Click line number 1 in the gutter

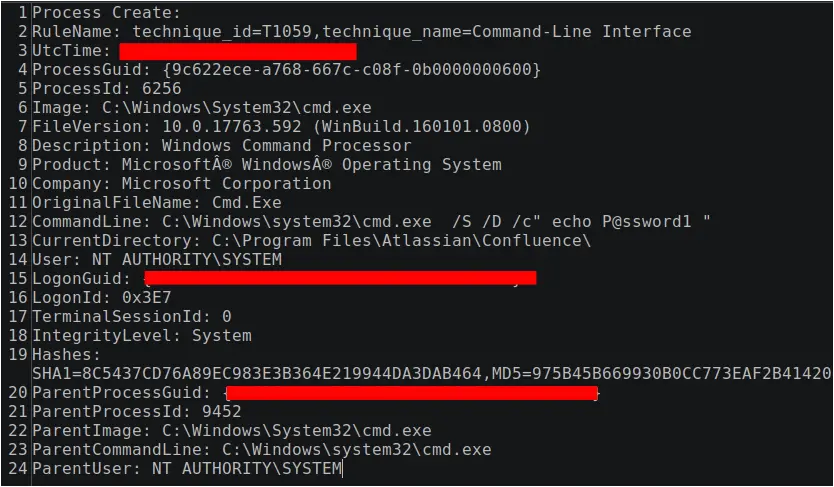pos(22,12)
